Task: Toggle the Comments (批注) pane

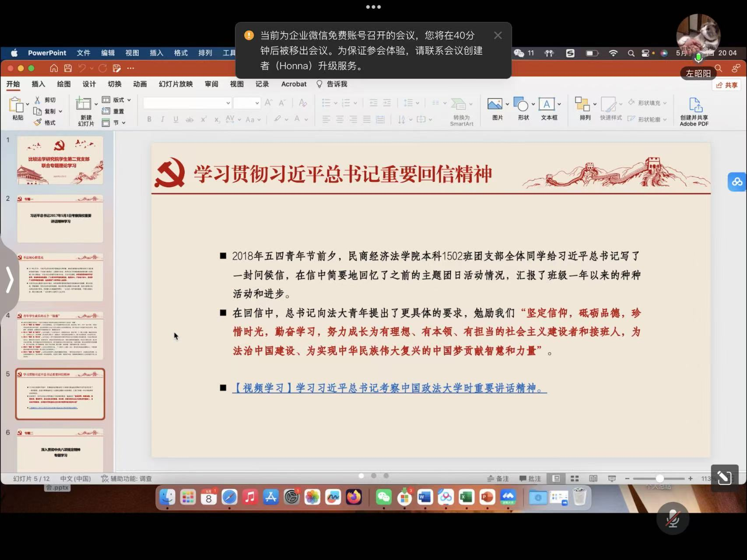Action: pyautogui.click(x=530, y=479)
